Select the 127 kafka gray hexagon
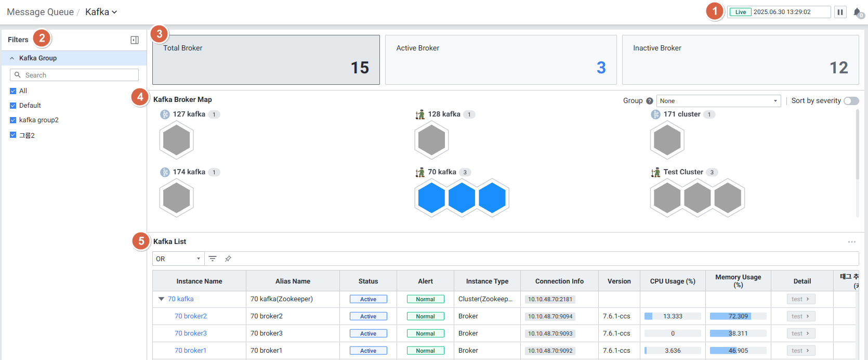Screen dimensions: 868x360 pyautogui.click(x=177, y=140)
